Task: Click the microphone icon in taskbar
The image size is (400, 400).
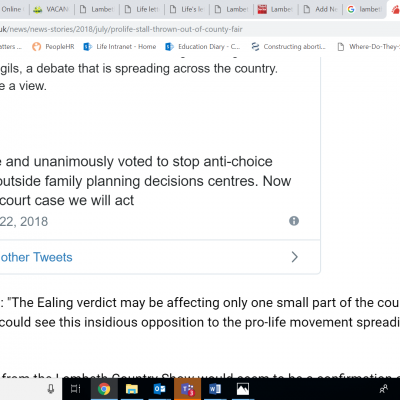Action: point(51,389)
